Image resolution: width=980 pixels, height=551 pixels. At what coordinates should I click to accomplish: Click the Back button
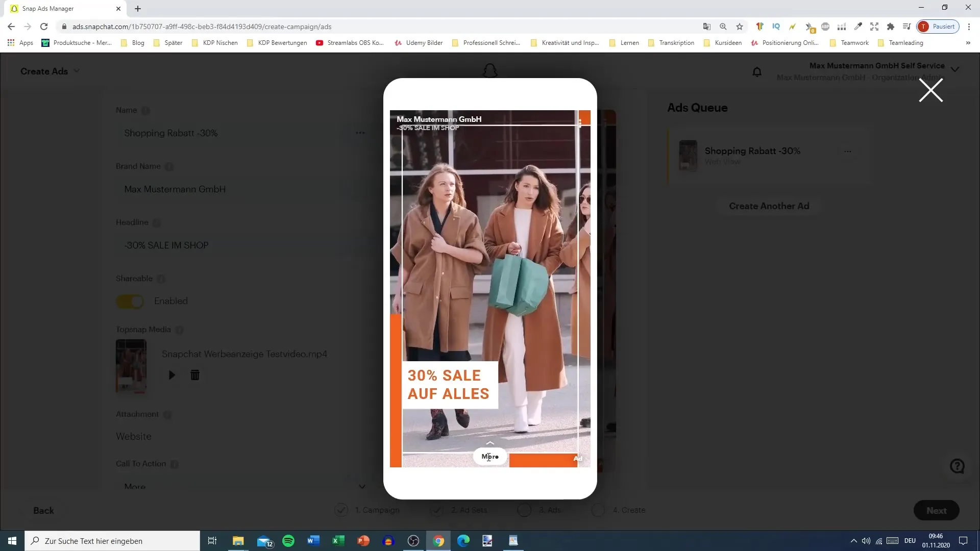pyautogui.click(x=43, y=511)
